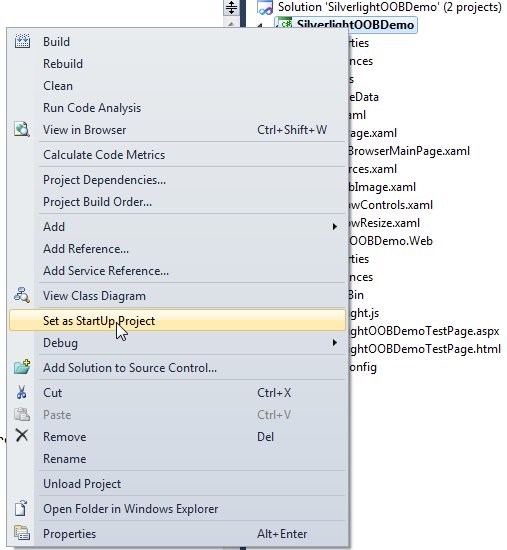
Task: Select Unload Project menu entry
Action: 82,484
